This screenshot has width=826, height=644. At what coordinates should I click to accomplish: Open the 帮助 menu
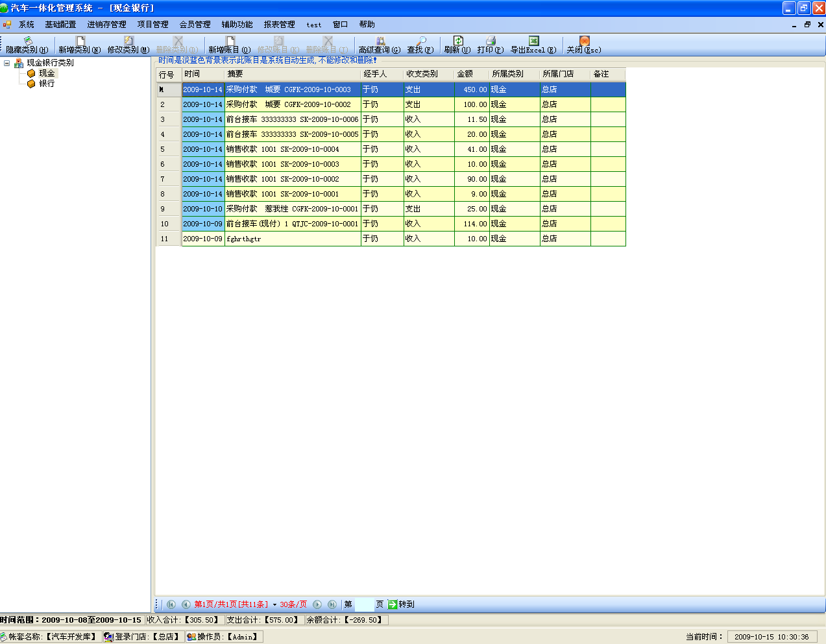pyautogui.click(x=367, y=25)
